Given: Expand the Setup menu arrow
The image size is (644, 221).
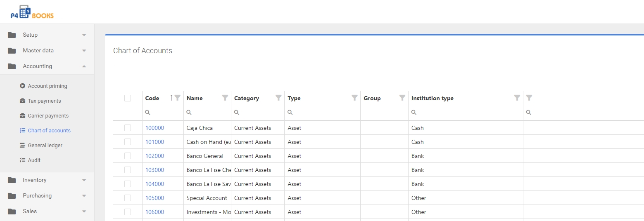Looking at the screenshot, I should [84, 35].
